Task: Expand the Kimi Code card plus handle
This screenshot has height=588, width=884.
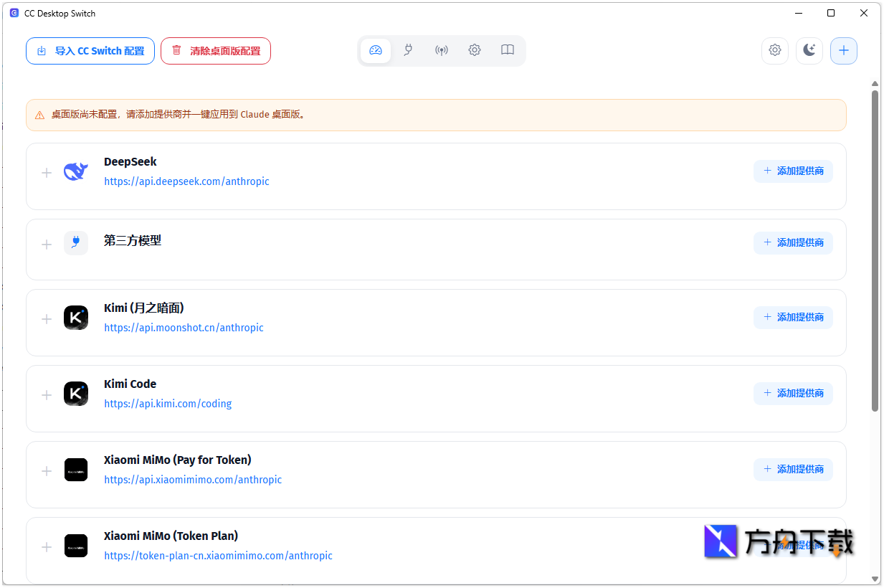Action: coord(47,395)
